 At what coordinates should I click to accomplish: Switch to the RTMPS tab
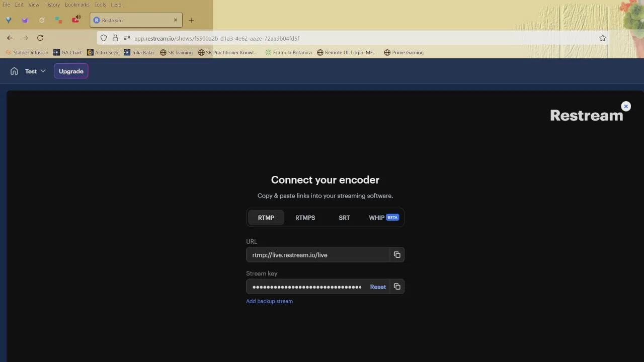click(x=305, y=218)
